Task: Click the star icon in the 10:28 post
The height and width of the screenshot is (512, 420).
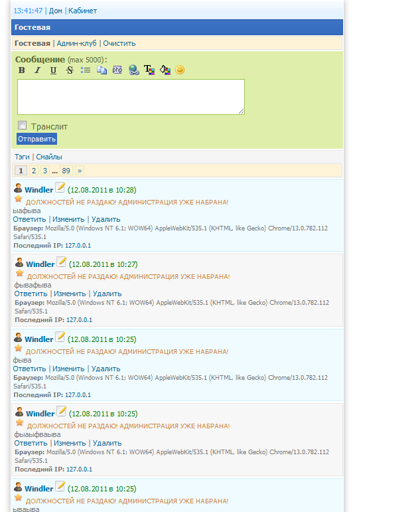Action: pyautogui.click(x=19, y=199)
